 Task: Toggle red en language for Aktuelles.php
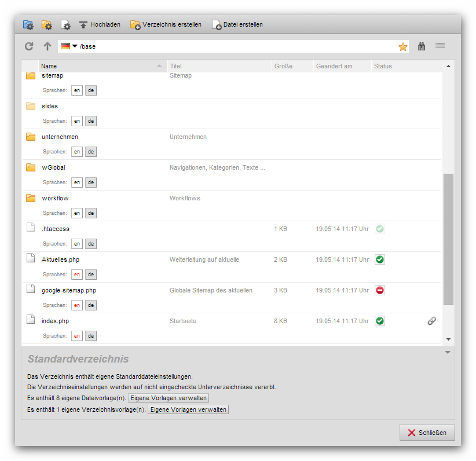(x=77, y=275)
